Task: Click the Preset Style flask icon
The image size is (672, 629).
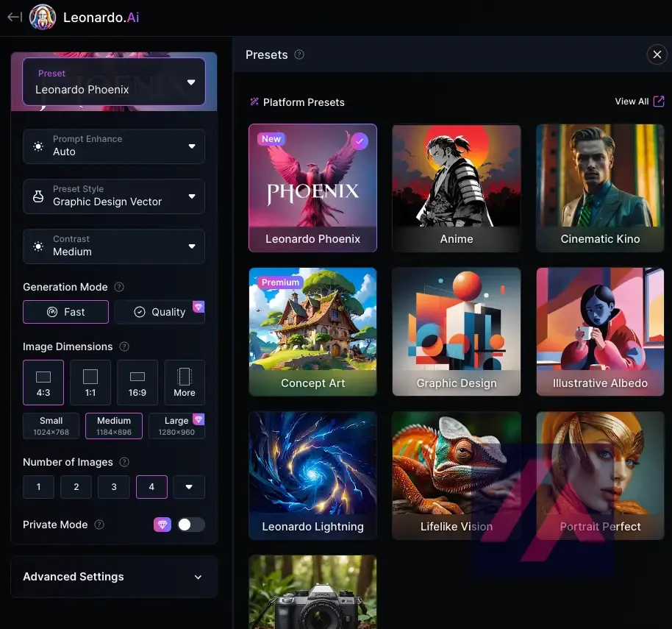Action: point(38,196)
